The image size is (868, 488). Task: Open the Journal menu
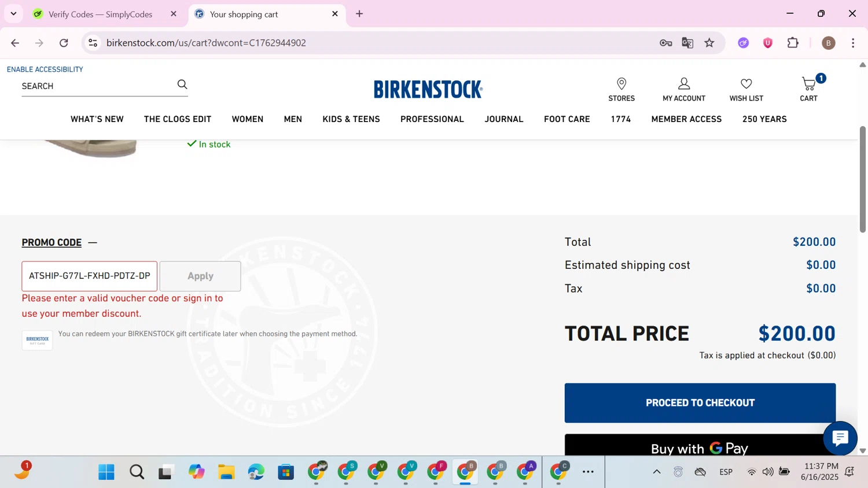coord(504,119)
